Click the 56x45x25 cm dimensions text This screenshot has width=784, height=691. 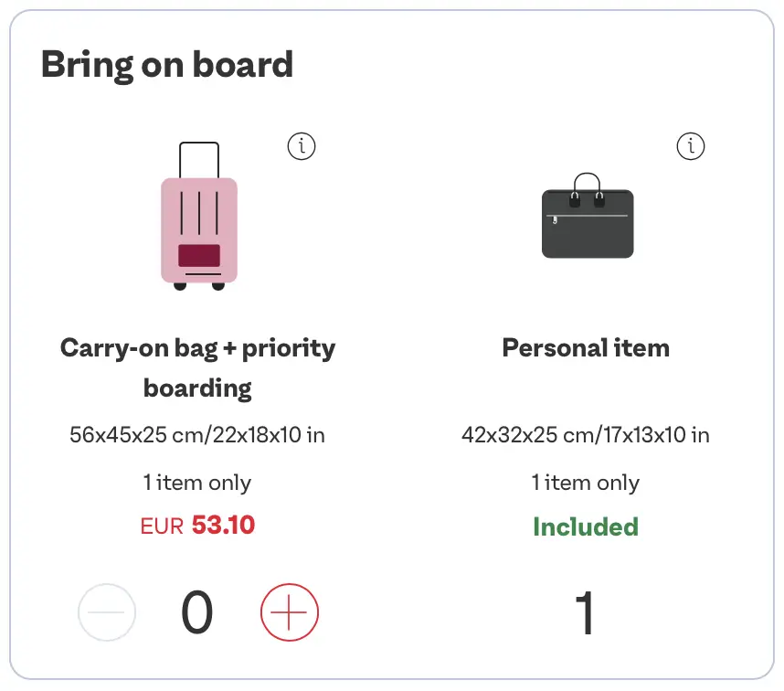(197, 434)
